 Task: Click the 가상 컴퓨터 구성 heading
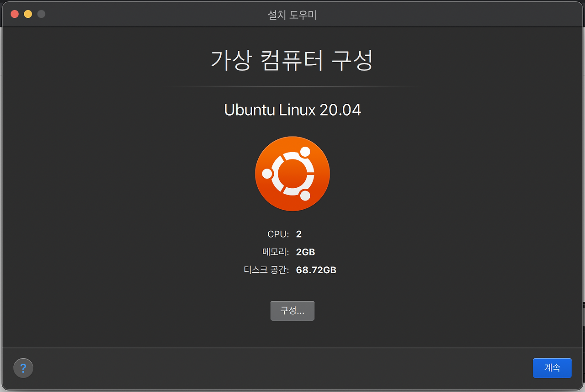292,60
